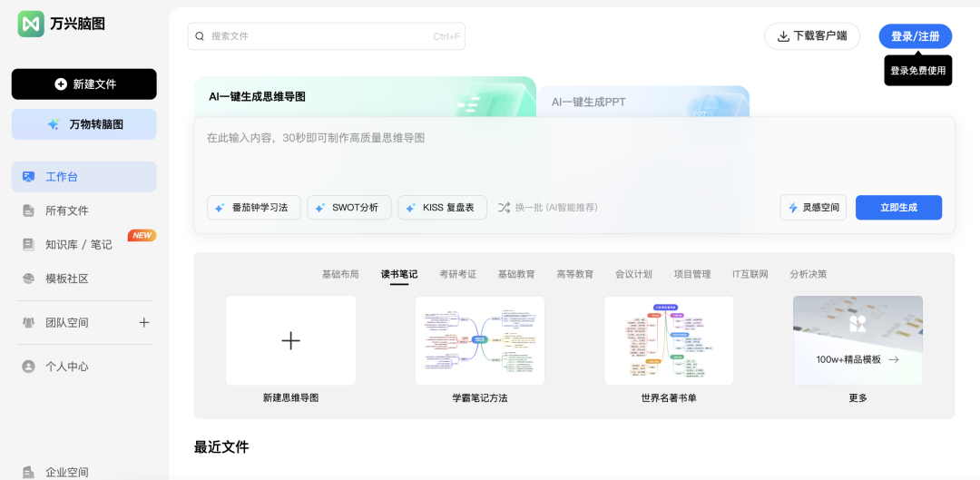Open 模板社区 in sidebar

coord(84,279)
